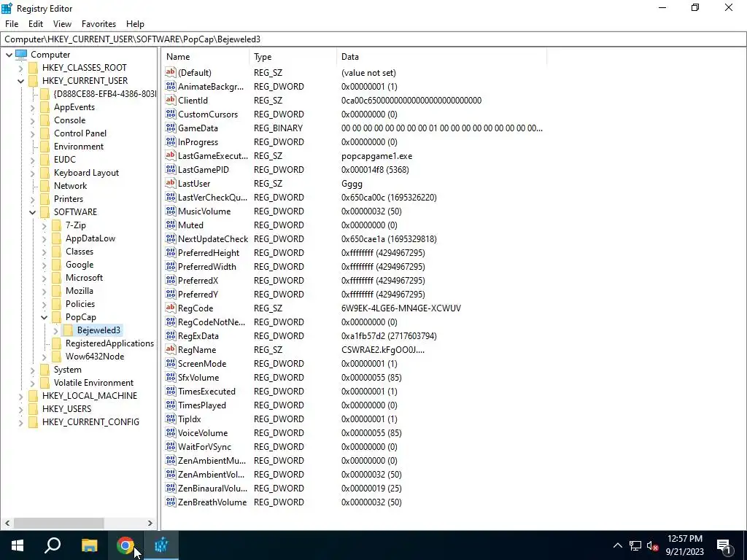The width and height of the screenshot is (747, 560).
Task: Expand the Control Panel node
Action: point(32,133)
